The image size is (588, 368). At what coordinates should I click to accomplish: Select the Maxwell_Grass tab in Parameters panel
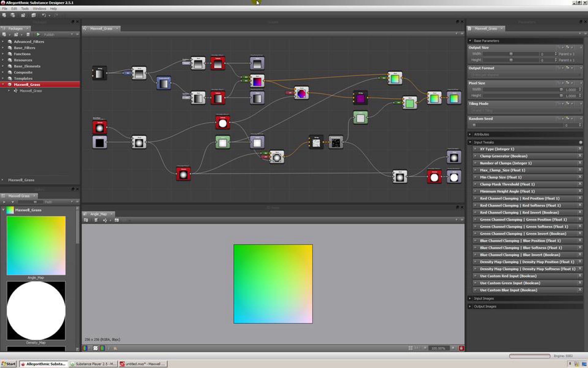coord(486,28)
